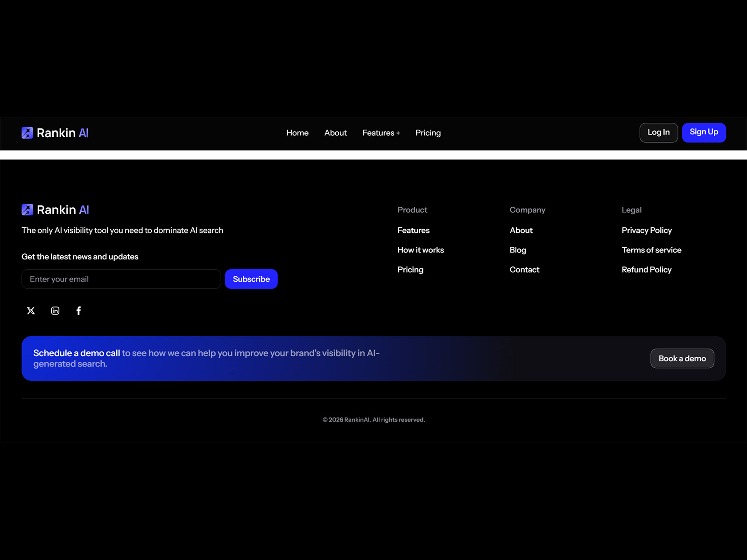Click the Subscribe button
The height and width of the screenshot is (560, 747).
coord(251,279)
